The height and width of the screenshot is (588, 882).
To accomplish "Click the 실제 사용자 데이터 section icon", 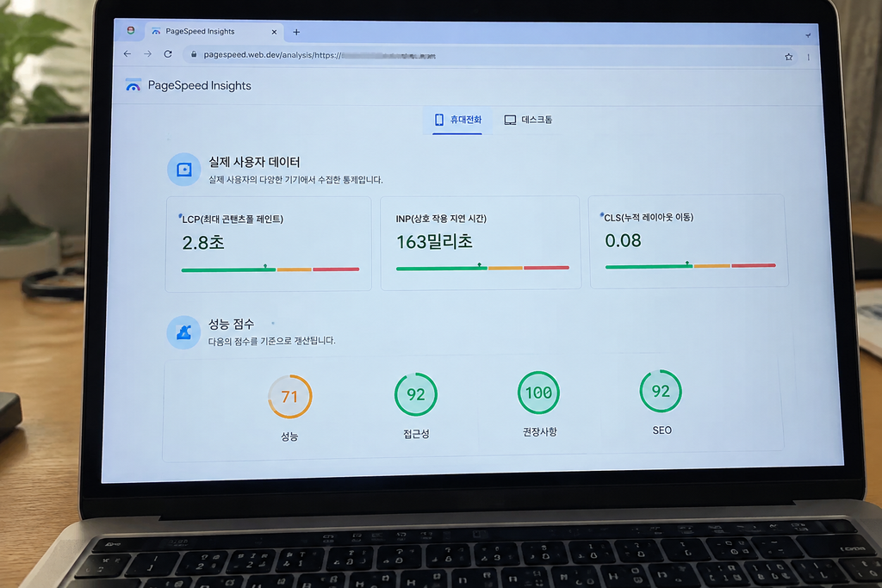I will (x=184, y=170).
